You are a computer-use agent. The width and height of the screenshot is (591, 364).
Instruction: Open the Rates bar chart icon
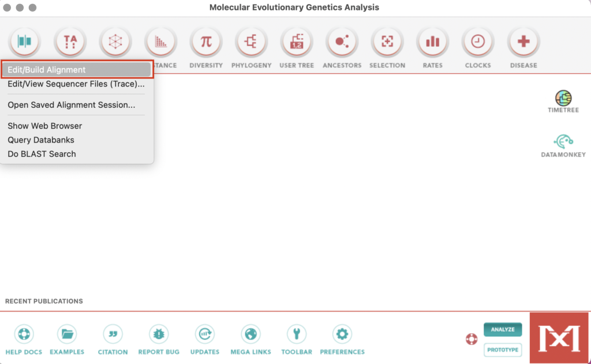[x=433, y=42]
